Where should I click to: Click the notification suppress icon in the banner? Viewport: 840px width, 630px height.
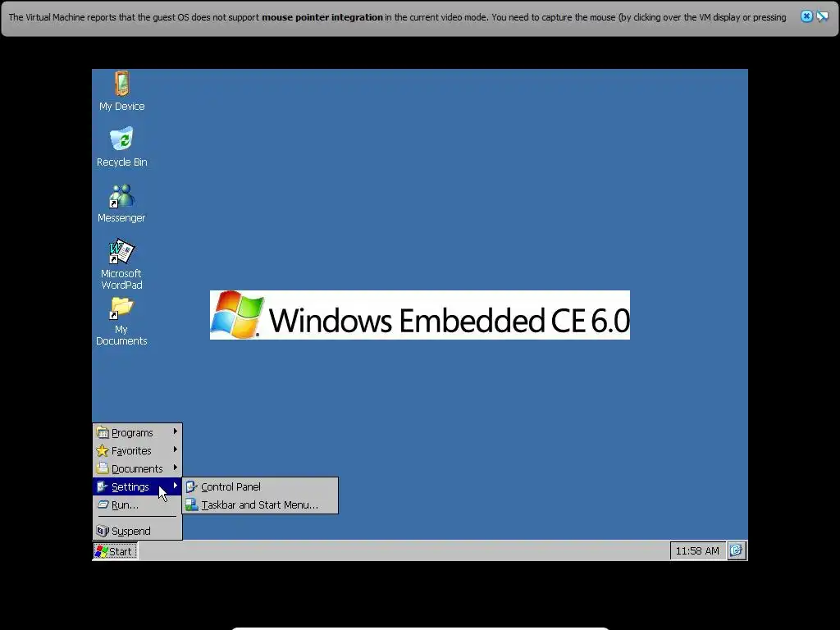coord(823,16)
